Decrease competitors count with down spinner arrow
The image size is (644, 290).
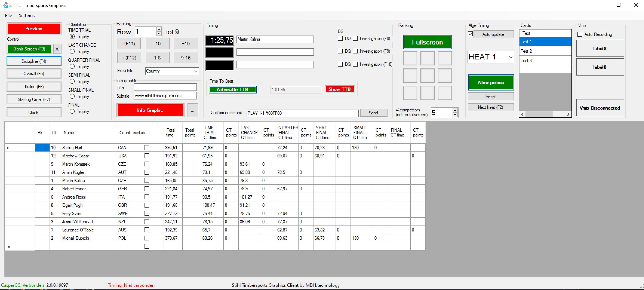455,115
